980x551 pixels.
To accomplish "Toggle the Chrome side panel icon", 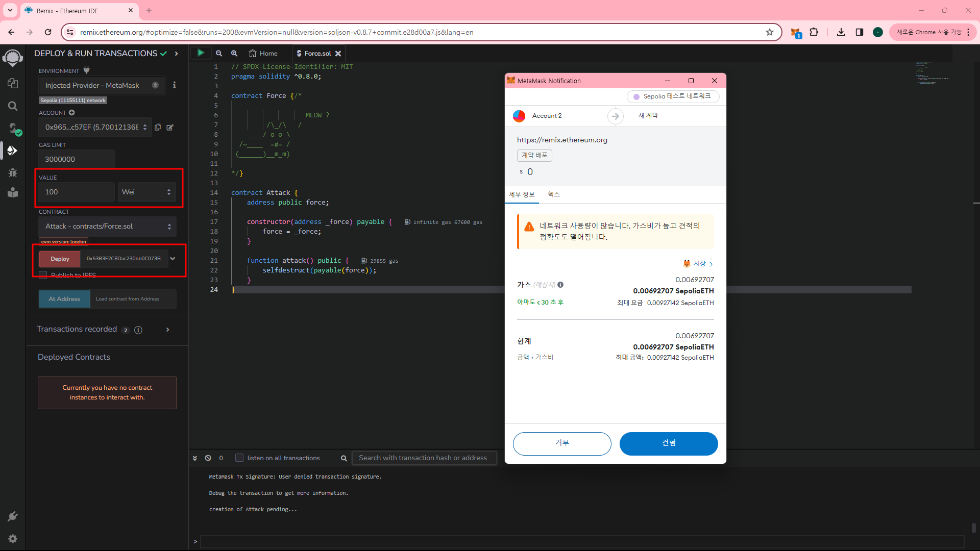I will point(860,32).
